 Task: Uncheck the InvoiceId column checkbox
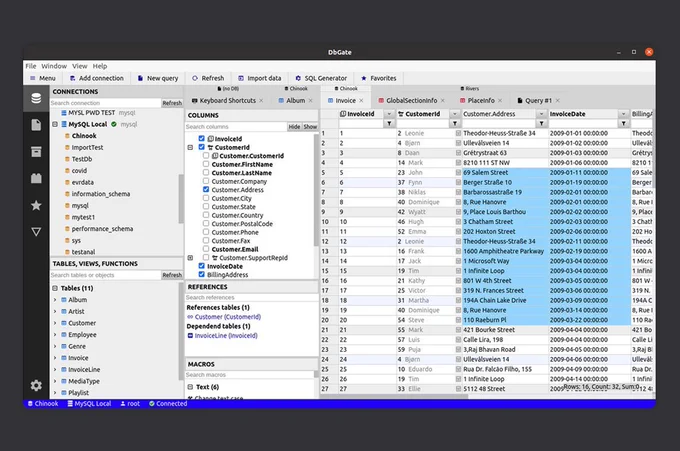(202, 138)
